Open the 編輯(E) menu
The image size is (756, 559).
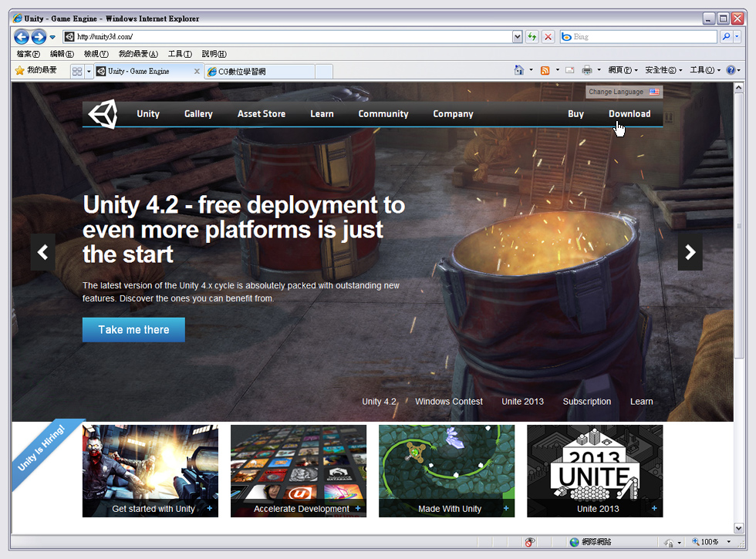tap(62, 54)
